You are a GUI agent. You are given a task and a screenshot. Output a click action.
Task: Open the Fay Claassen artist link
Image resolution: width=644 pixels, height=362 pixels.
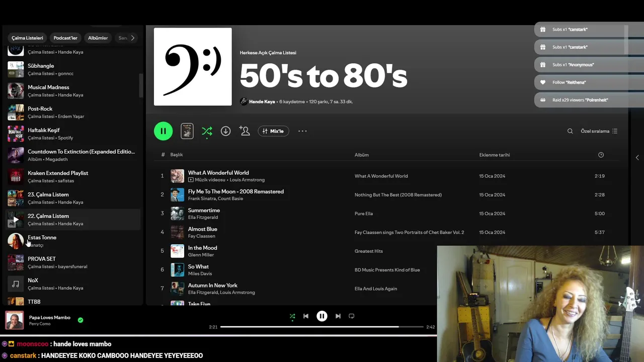202,236
